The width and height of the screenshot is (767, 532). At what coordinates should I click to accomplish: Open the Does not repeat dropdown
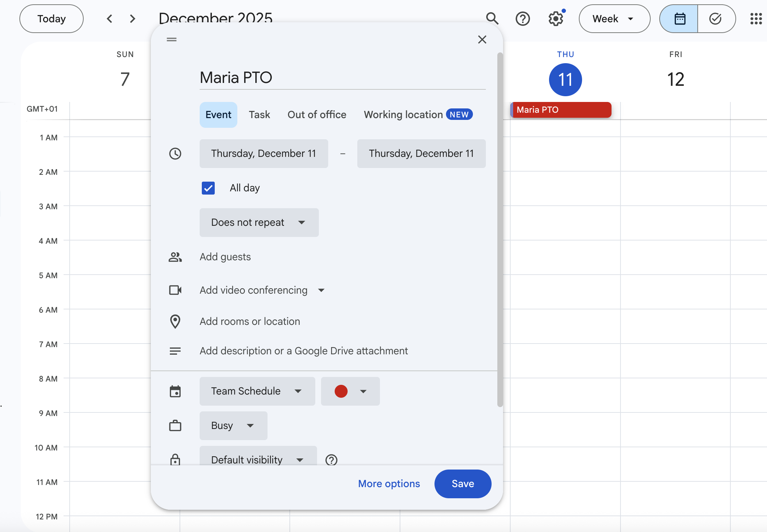259,223
